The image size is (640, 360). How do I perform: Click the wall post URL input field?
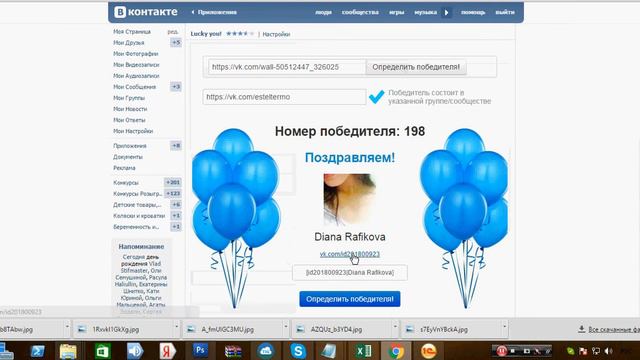pyautogui.click(x=287, y=67)
